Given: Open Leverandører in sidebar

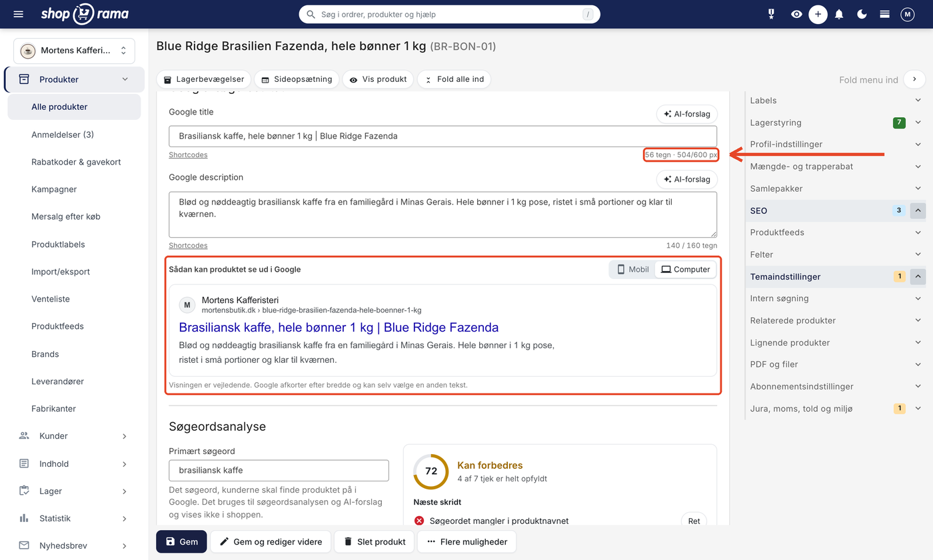Looking at the screenshot, I should point(57,382).
